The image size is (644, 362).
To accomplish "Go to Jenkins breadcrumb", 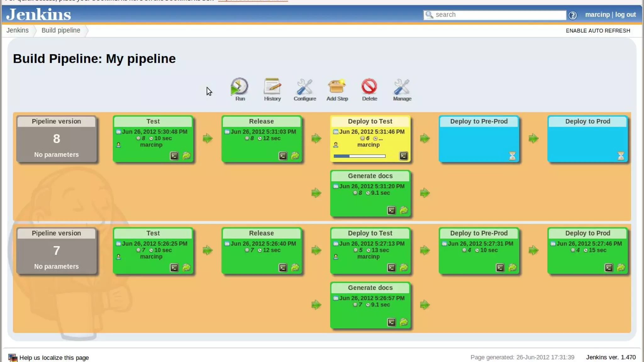I will click(x=17, y=30).
